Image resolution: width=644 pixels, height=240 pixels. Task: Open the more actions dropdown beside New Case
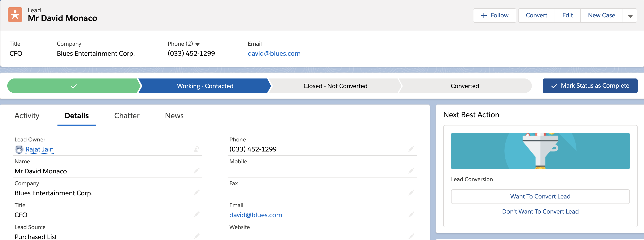[x=630, y=16]
